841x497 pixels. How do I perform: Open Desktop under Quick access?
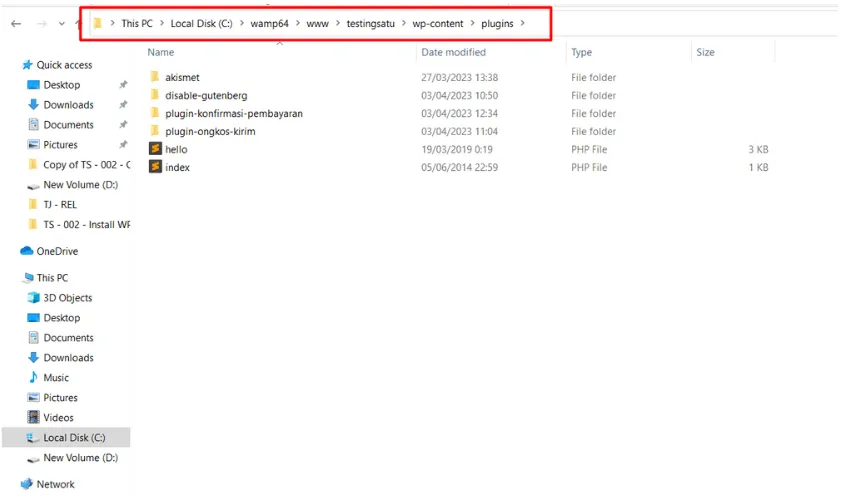[62, 85]
